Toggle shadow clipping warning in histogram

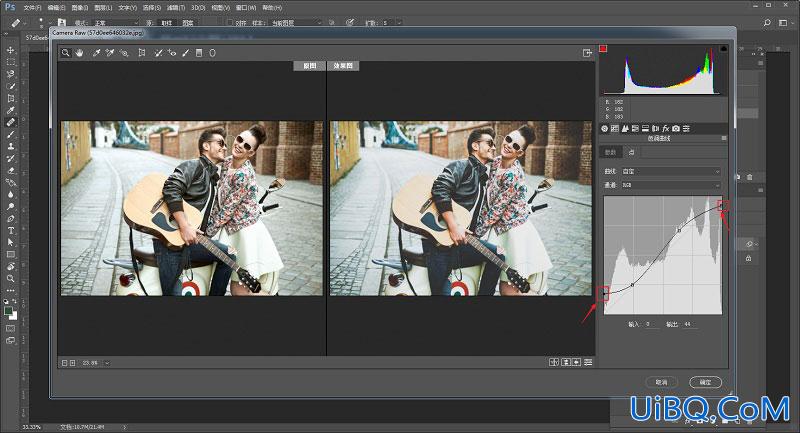(x=603, y=48)
